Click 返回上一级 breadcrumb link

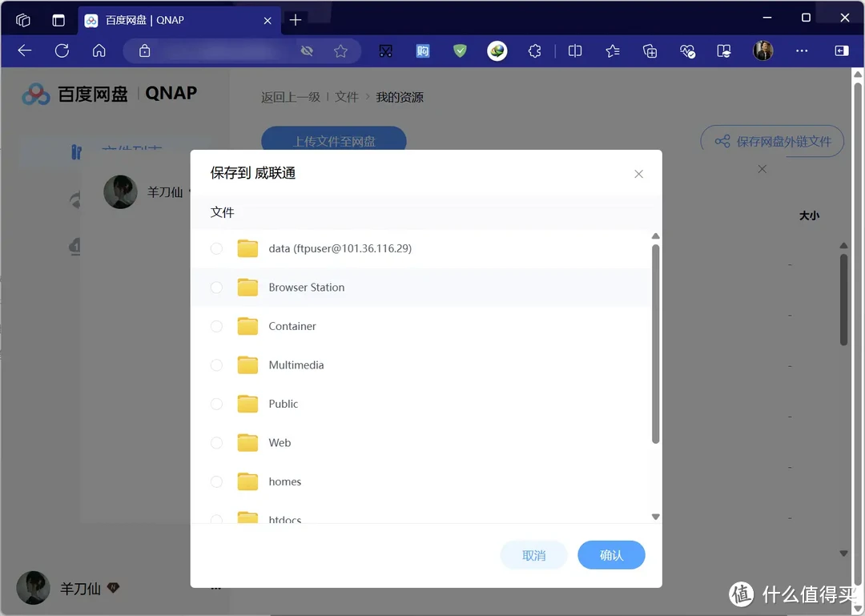pos(291,97)
